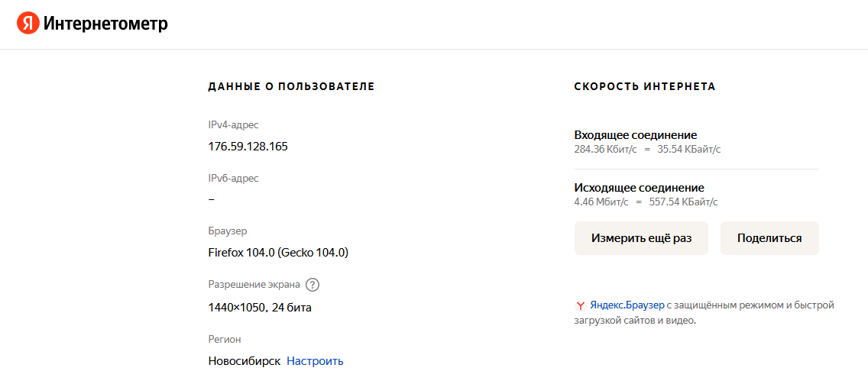Click the СКОРОСТЬ ИНТЕРНЕТА heading
Viewport: 868px width, 384px height.
tap(644, 87)
